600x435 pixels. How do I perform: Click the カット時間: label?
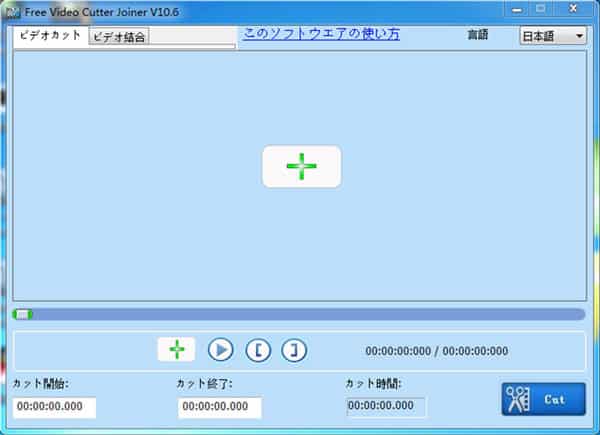[373, 383]
